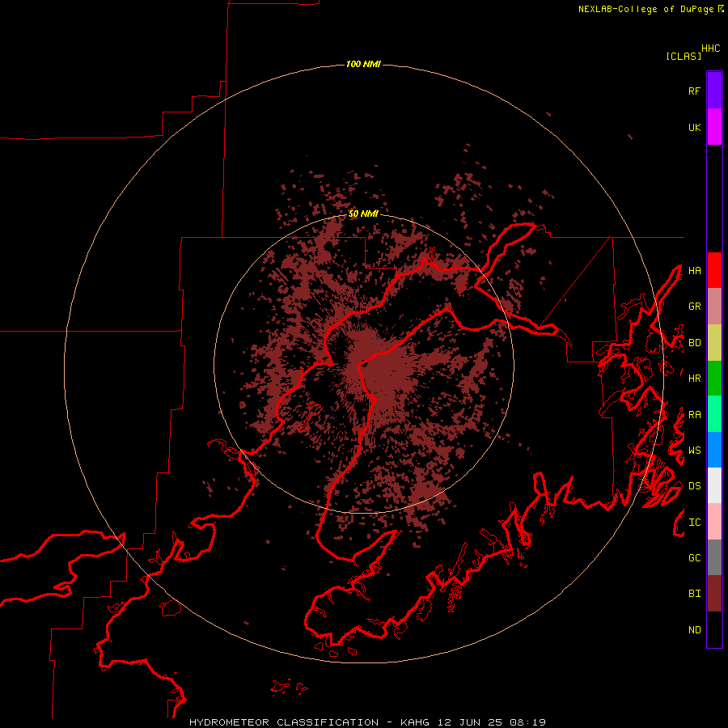Click the UK magenta legend swatch
Screen dimensions: 728x728
point(714,127)
